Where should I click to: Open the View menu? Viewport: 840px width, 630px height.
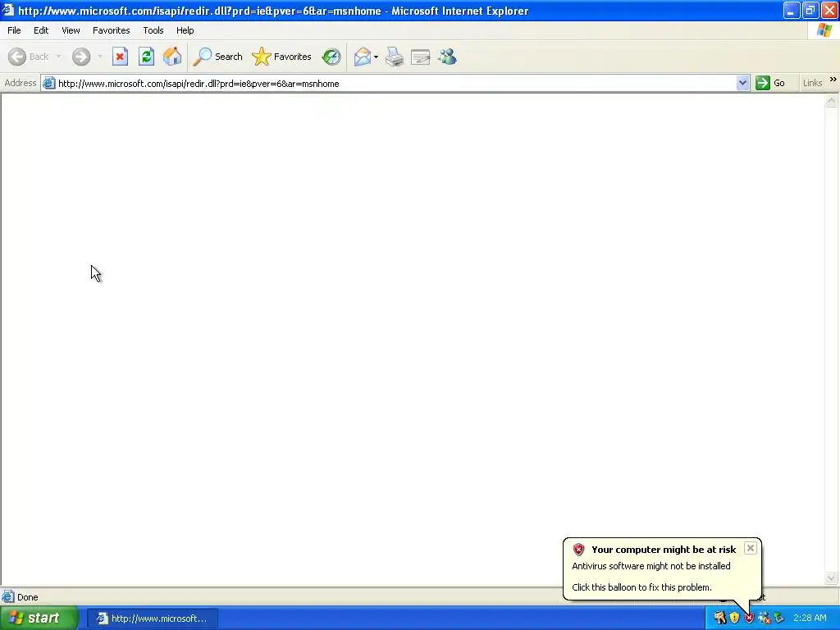71,30
